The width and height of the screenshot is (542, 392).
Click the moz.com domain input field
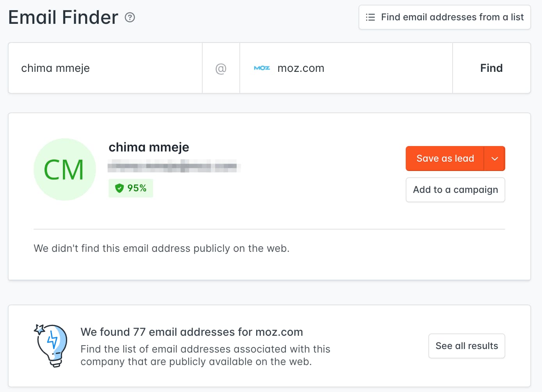pos(351,68)
